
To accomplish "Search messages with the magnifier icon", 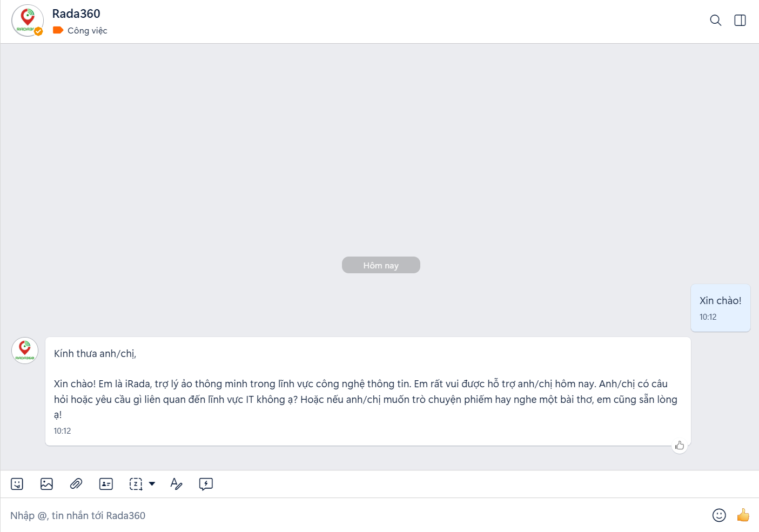I will [715, 21].
